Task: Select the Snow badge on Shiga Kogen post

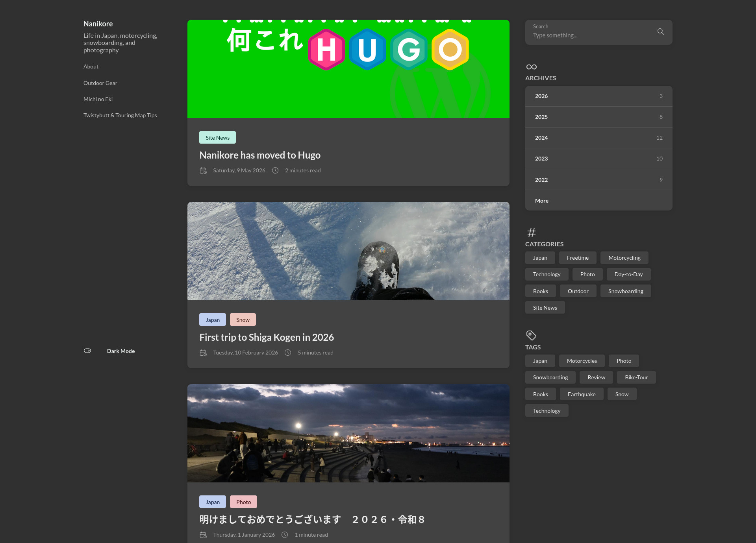Action: (x=243, y=320)
